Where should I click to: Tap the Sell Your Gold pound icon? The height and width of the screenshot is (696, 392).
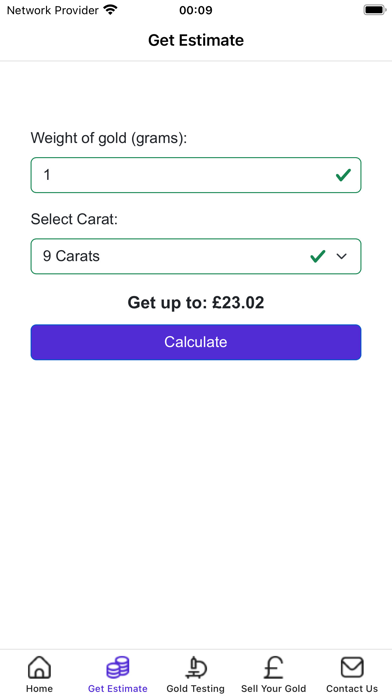point(273,667)
